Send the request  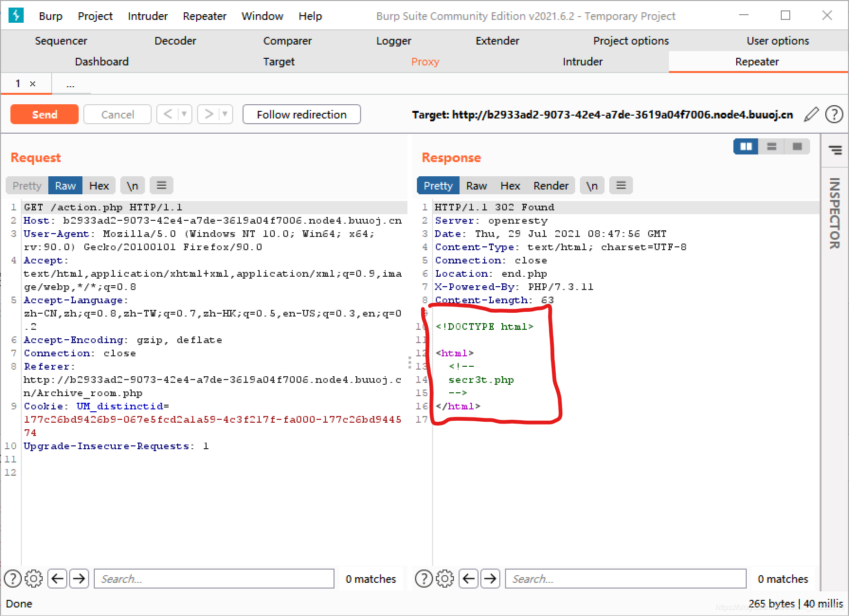coord(45,114)
